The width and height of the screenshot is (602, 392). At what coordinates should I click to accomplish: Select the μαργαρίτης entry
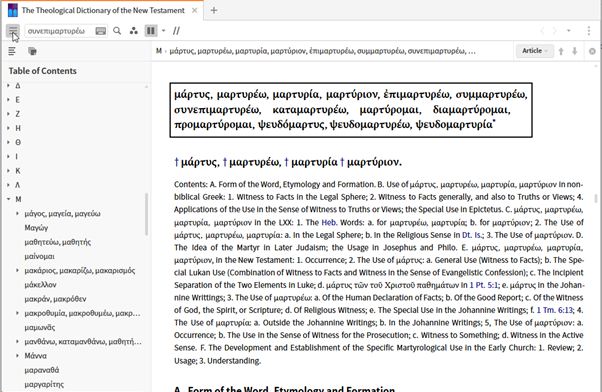44,384
